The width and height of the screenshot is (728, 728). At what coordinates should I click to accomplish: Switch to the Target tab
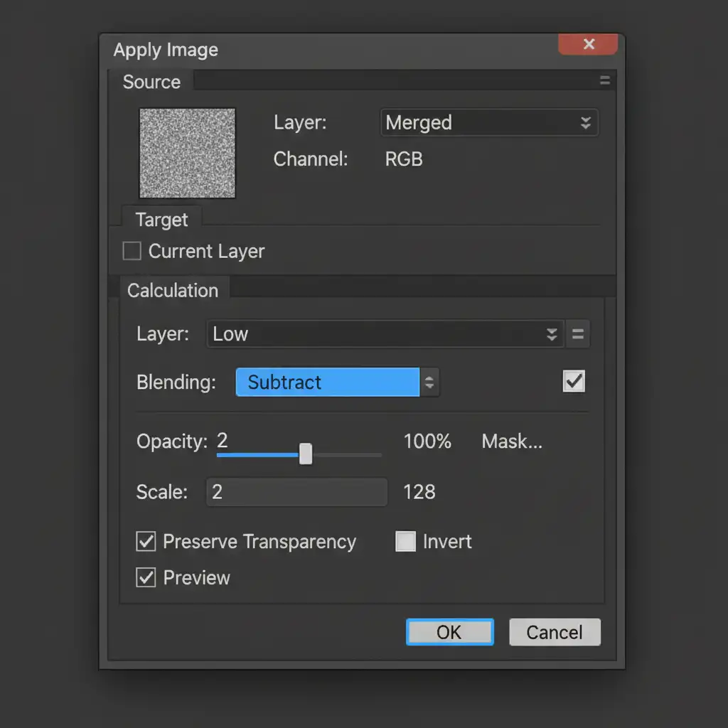(x=161, y=220)
